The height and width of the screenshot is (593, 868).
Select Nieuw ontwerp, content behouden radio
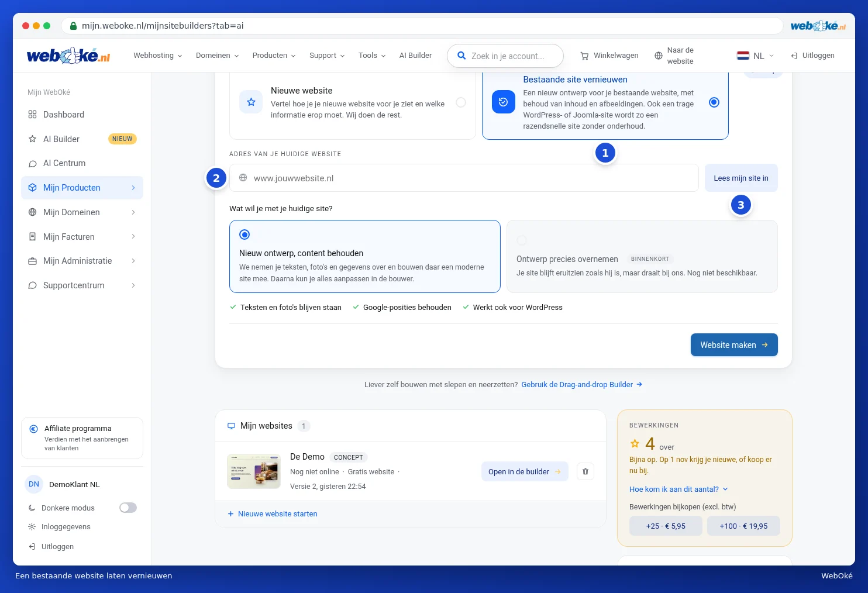click(x=244, y=235)
